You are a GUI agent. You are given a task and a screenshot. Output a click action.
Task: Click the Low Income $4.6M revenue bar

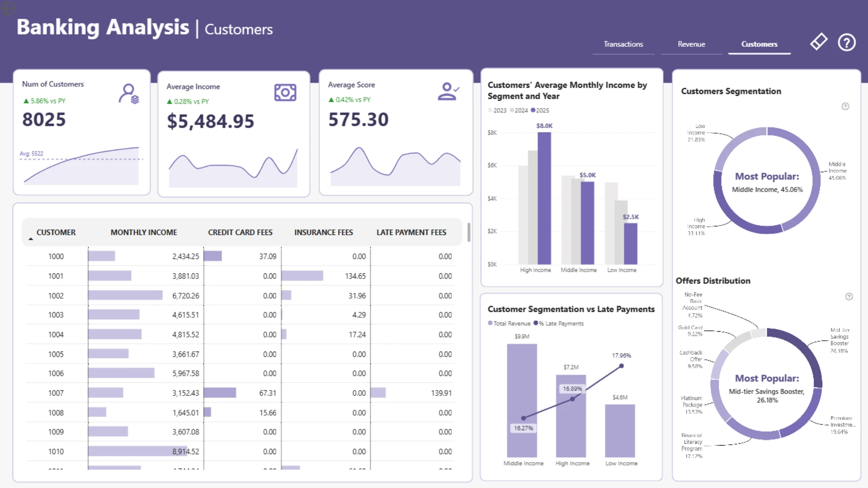(x=620, y=431)
